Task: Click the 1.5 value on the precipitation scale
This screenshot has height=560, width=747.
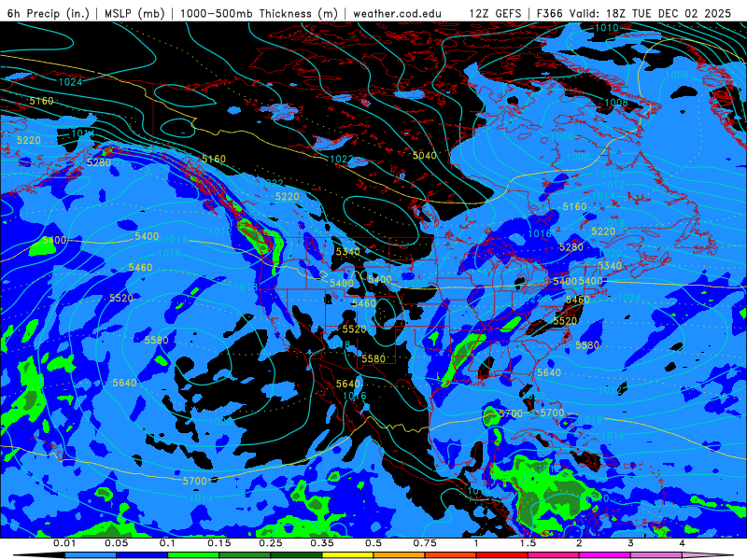Action: pyautogui.click(x=528, y=543)
